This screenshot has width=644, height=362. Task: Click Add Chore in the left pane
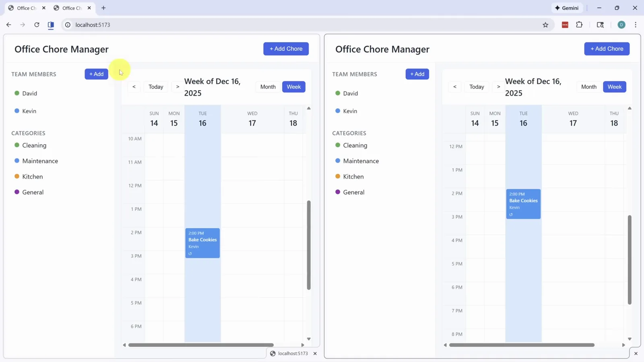[286, 49]
